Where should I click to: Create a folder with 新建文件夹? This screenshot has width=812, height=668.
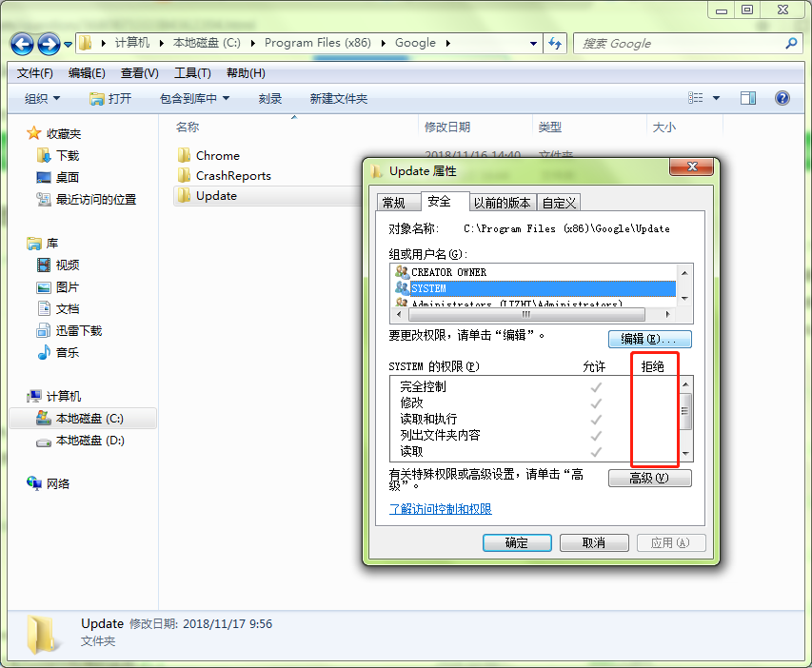pos(339,98)
